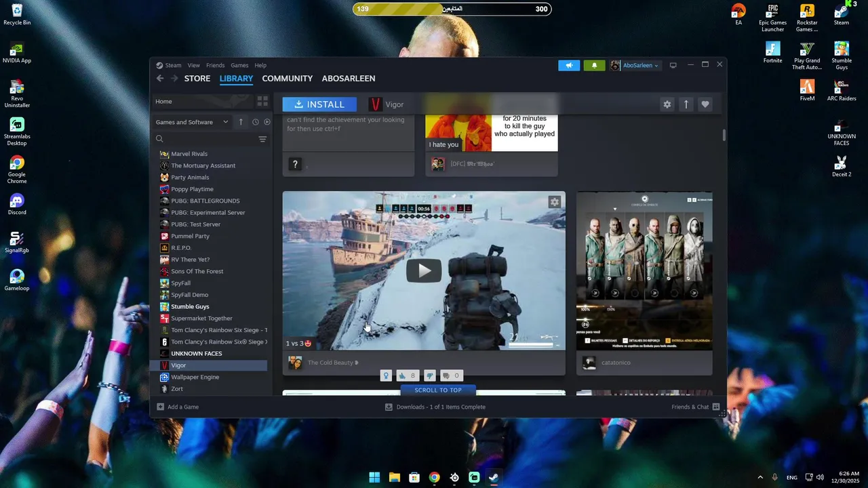Give an award to the video post

pyautogui.click(x=386, y=375)
